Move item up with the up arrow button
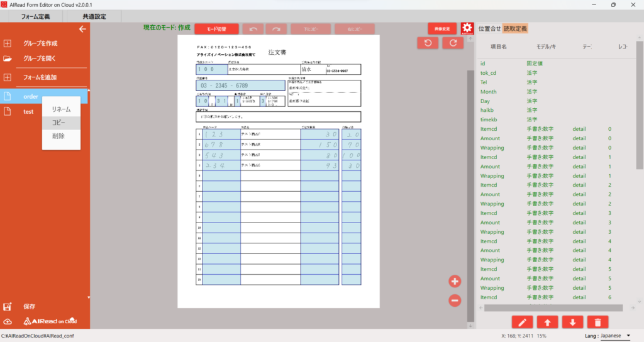 pos(547,323)
